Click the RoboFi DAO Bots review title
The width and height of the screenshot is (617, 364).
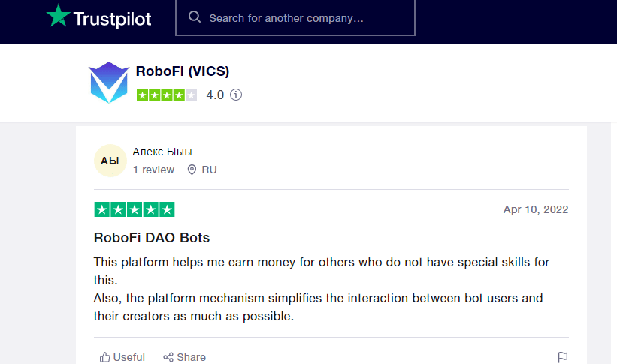[152, 238]
